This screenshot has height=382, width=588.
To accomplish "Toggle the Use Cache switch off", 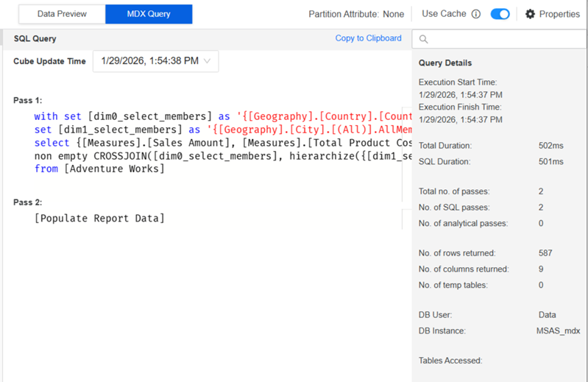I will [500, 14].
